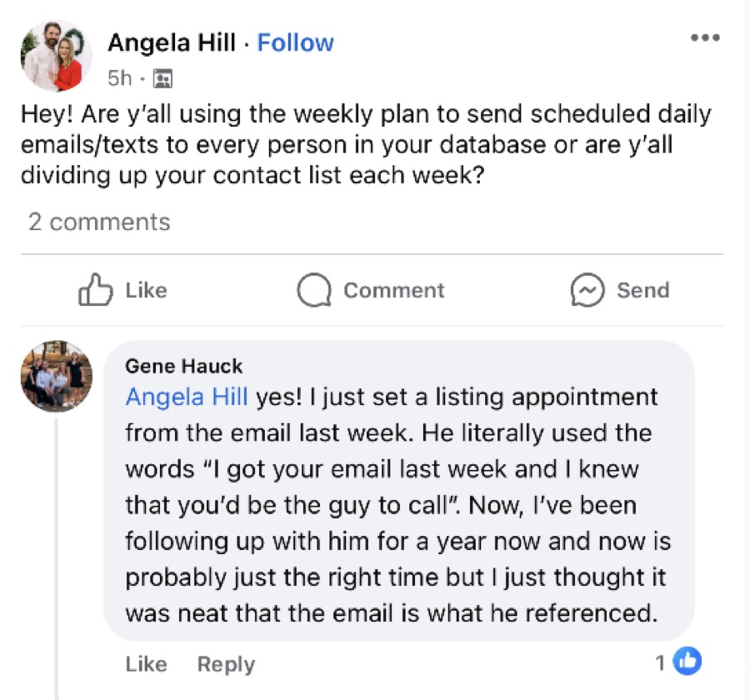Screen dimensions: 750x700
Task: Expand the 2 comments list
Action: (x=99, y=222)
